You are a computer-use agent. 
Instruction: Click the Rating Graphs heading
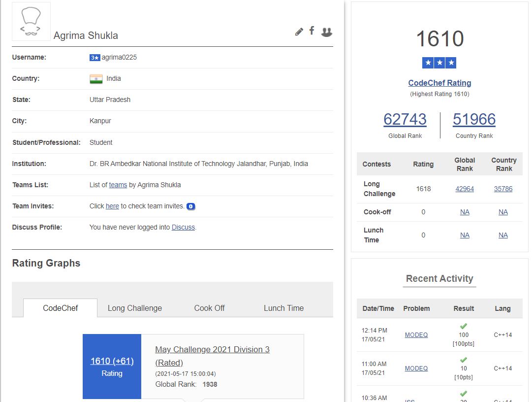click(x=46, y=263)
